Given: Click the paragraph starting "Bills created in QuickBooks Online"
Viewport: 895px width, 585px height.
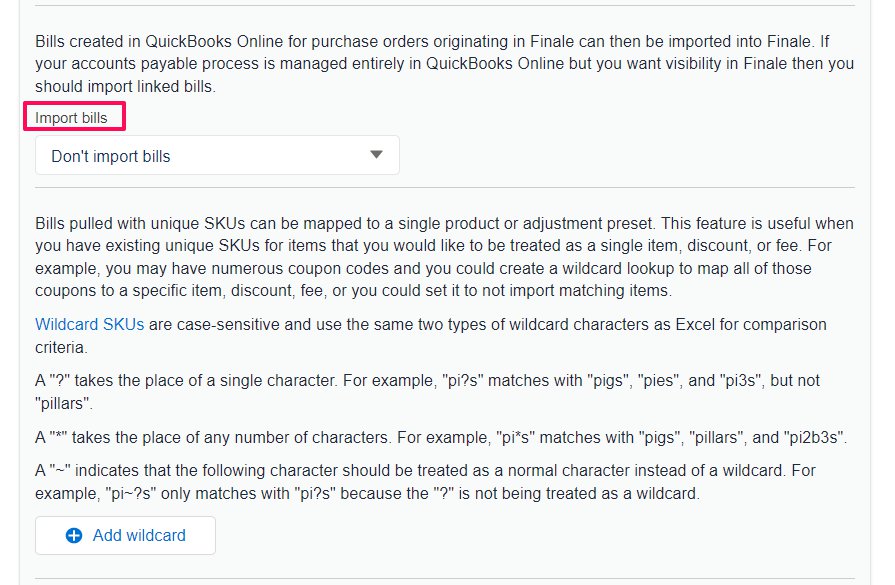Looking at the screenshot, I should coord(445,64).
